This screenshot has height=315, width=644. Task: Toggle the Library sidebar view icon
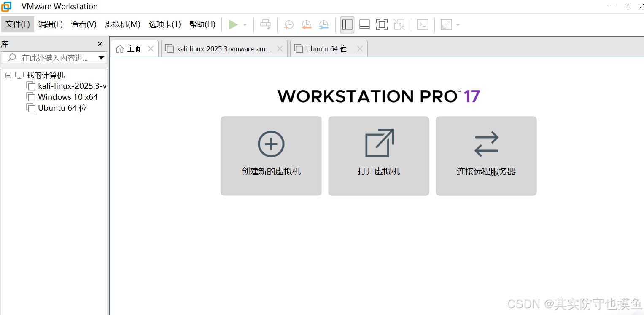pyautogui.click(x=347, y=24)
